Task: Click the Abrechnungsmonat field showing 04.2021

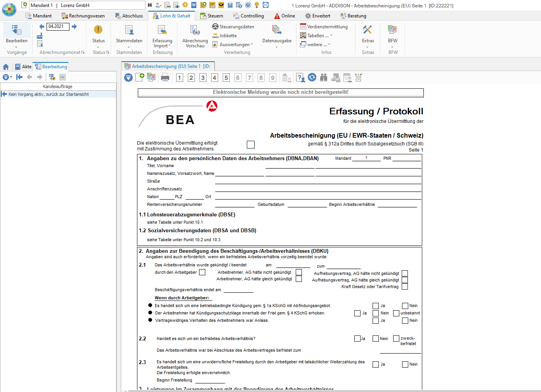Action: tap(57, 26)
